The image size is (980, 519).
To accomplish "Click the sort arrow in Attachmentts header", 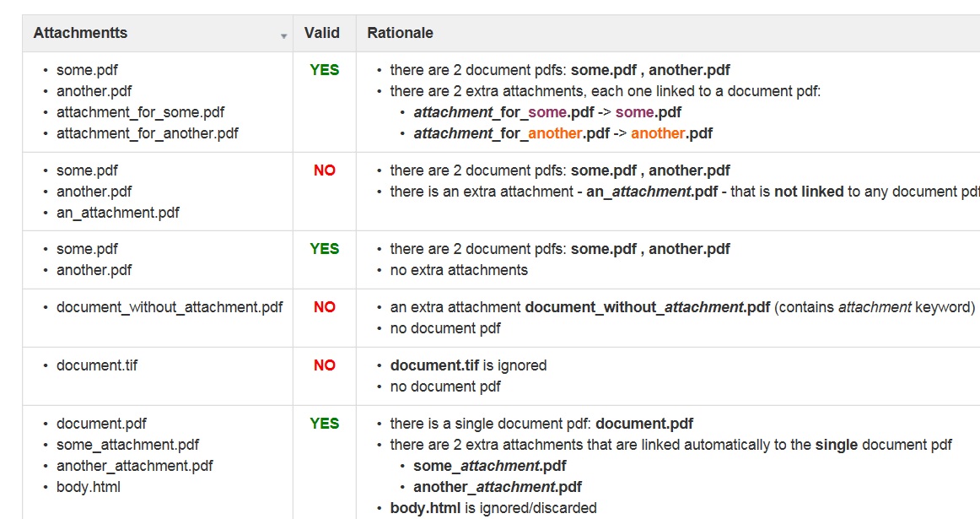I will point(283,36).
